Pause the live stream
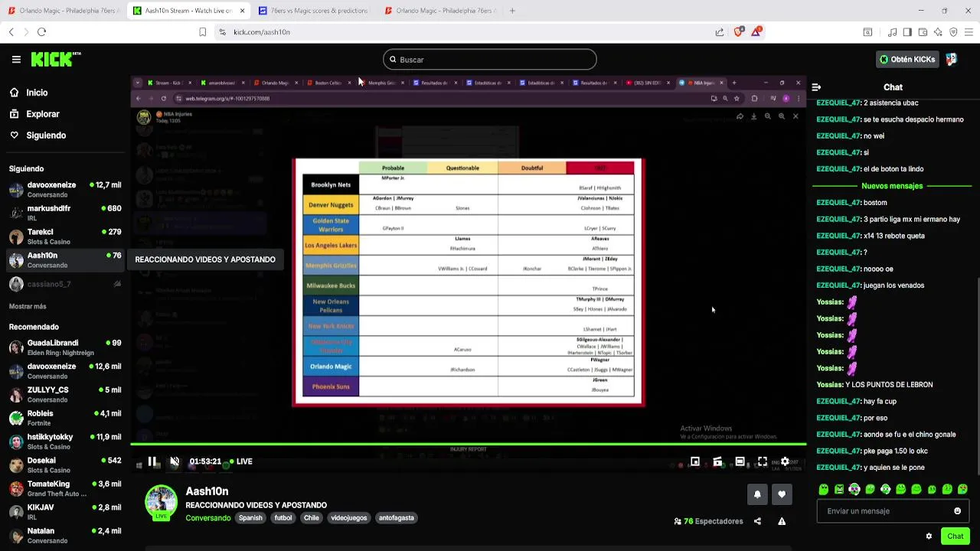980x551 pixels. click(x=152, y=461)
